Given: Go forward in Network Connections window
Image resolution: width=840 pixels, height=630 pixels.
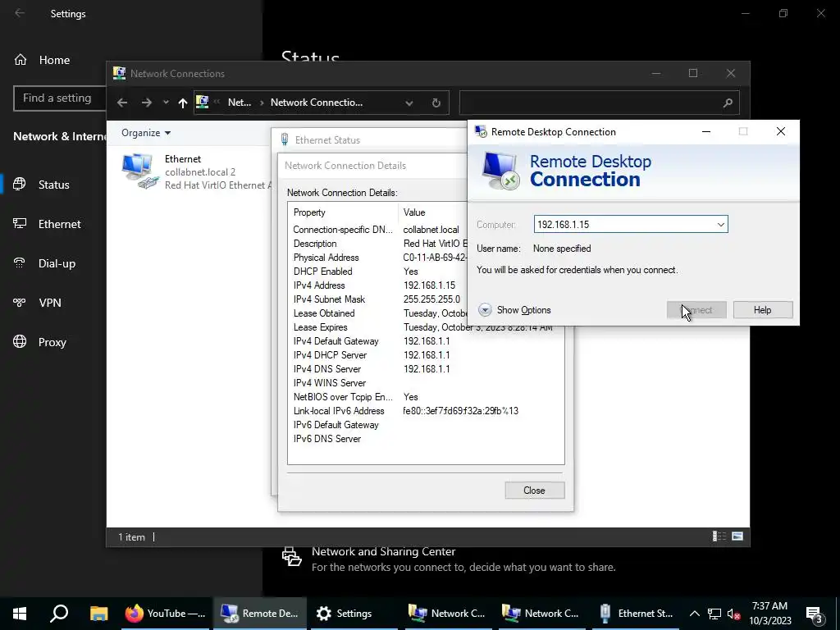Looking at the screenshot, I should coord(146,103).
